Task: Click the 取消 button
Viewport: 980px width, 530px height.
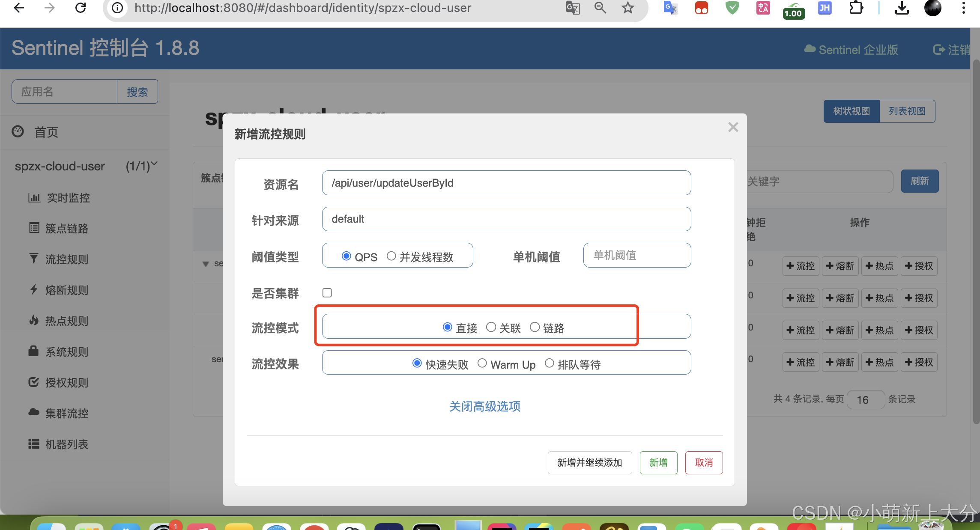Action: coord(704,463)
